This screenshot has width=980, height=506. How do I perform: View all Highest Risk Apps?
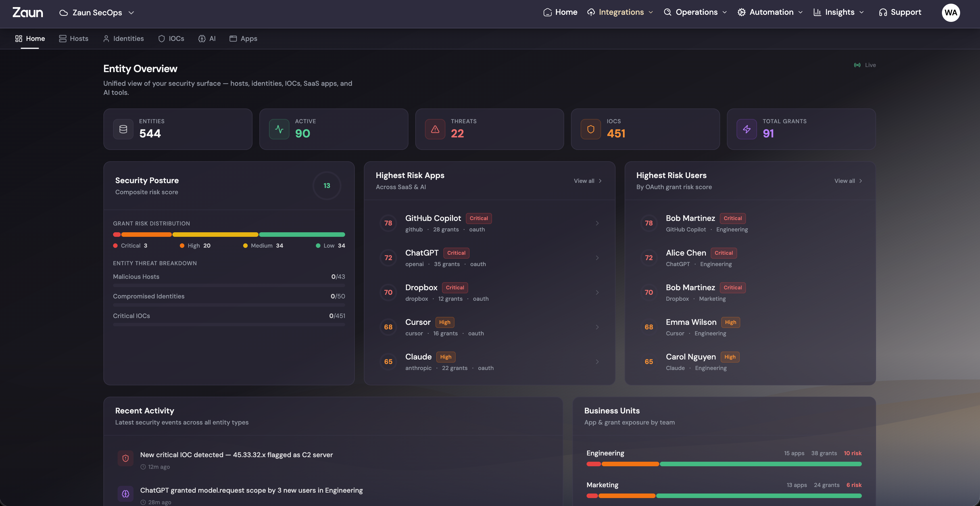[x=587, y=181]
